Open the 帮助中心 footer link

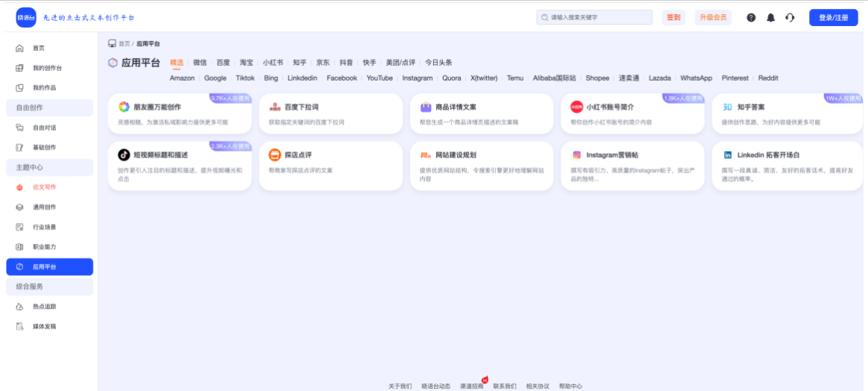pyautogui.click(x=570, y=386)
